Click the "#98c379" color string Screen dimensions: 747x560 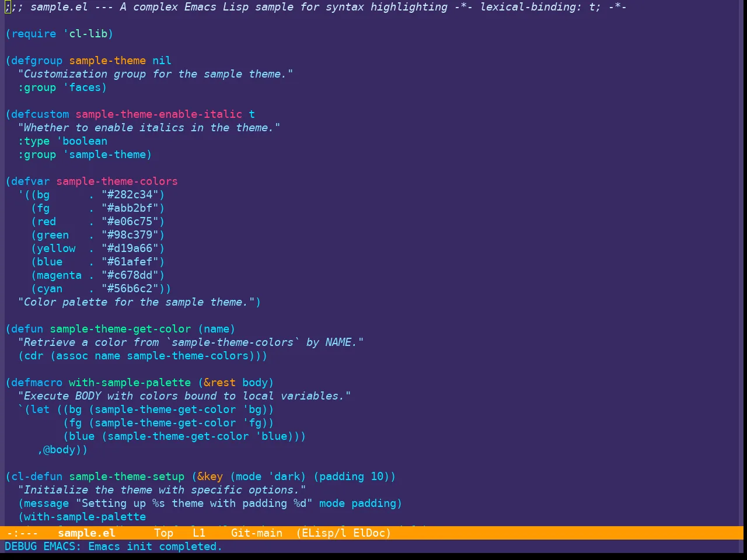(x=130, y=235)
